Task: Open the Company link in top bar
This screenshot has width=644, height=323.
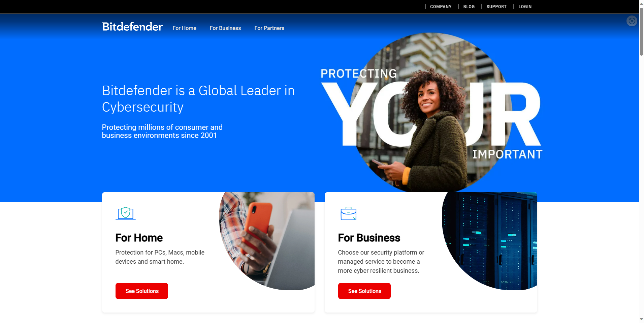Action: coord(441,7)
